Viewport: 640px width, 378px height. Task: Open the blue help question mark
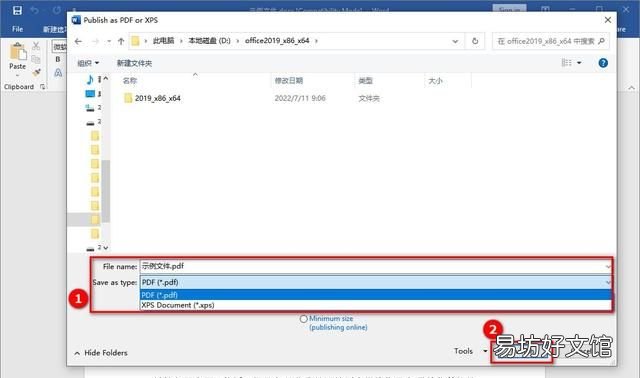pyautogui.click(x=603, y=63)
